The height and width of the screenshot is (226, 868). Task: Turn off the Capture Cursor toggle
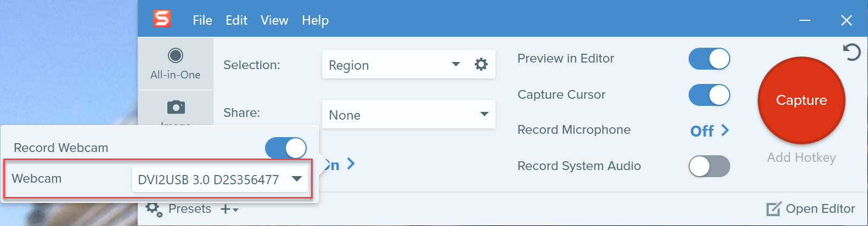point(709,95)
